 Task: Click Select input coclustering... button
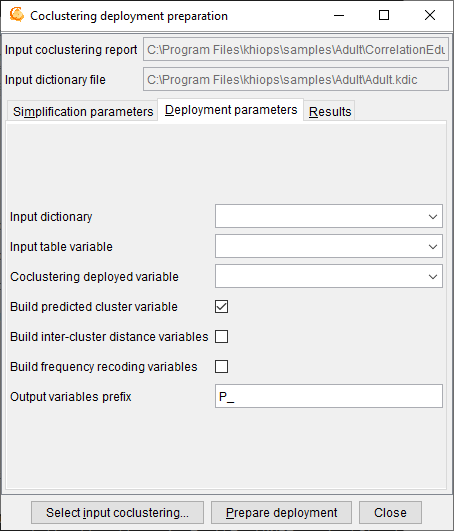[117, 513]
